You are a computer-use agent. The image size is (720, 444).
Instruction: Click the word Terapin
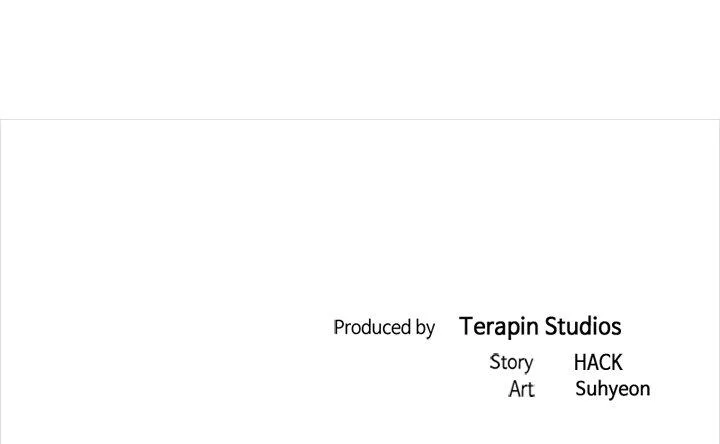click(499, 327)
